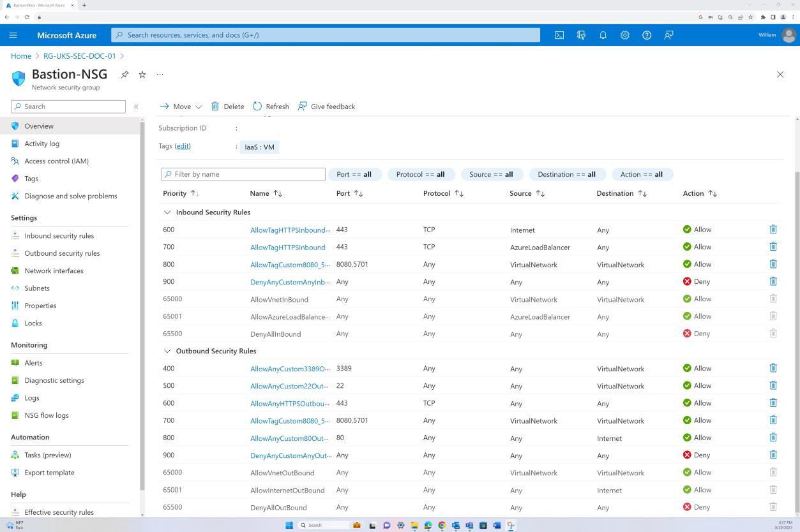Select Inbound security rules in the sidebar
This screenshot has height=532, width=800.
click(59, 235)
